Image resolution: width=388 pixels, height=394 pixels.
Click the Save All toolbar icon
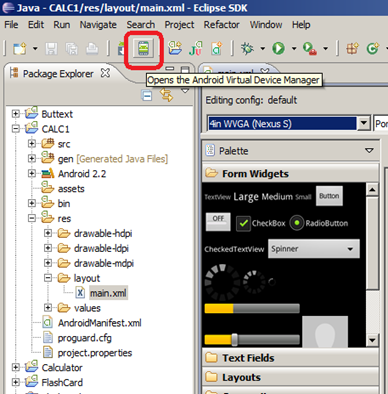click(x=72, y=49)
